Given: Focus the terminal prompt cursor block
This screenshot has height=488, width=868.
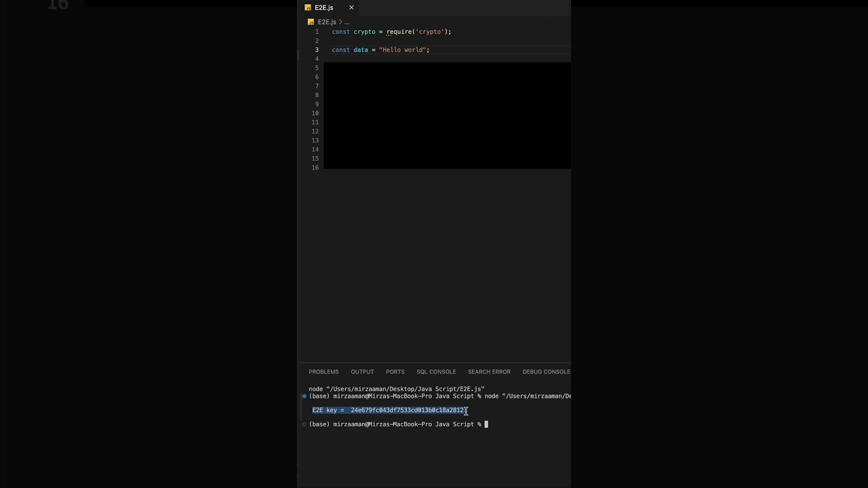Looking at the screenshot, I should coord(486,424).
